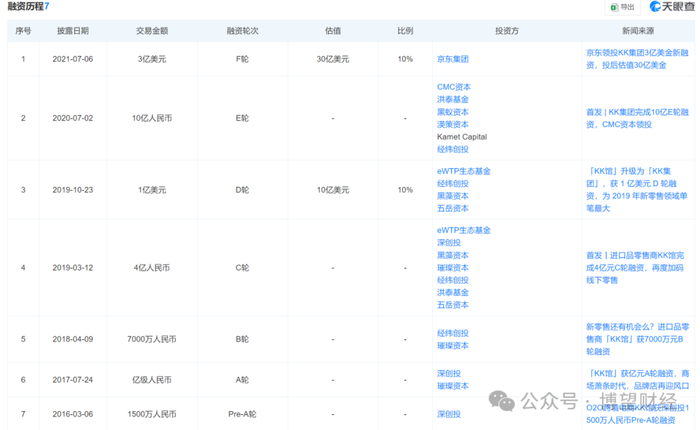The image size is (700, 430).
Task: Open 深创投 in the C轮 row
Action: click(449, 242)
